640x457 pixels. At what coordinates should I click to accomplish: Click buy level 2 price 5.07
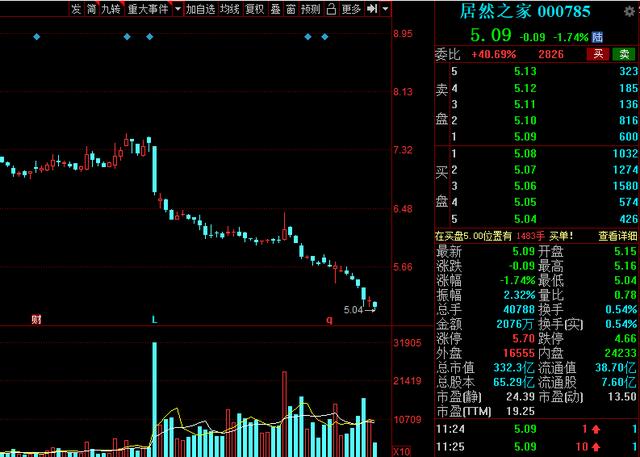click(x=525, y=170)
